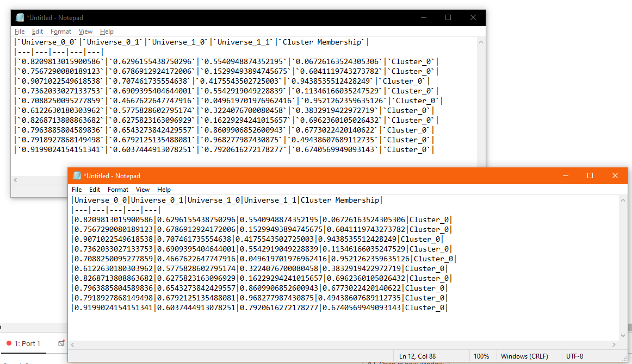Viewport: 632px width, 364px height.
Task: Click '`Universe_1_0`' header in black-titled Notepad
Action: coord(178,42)
